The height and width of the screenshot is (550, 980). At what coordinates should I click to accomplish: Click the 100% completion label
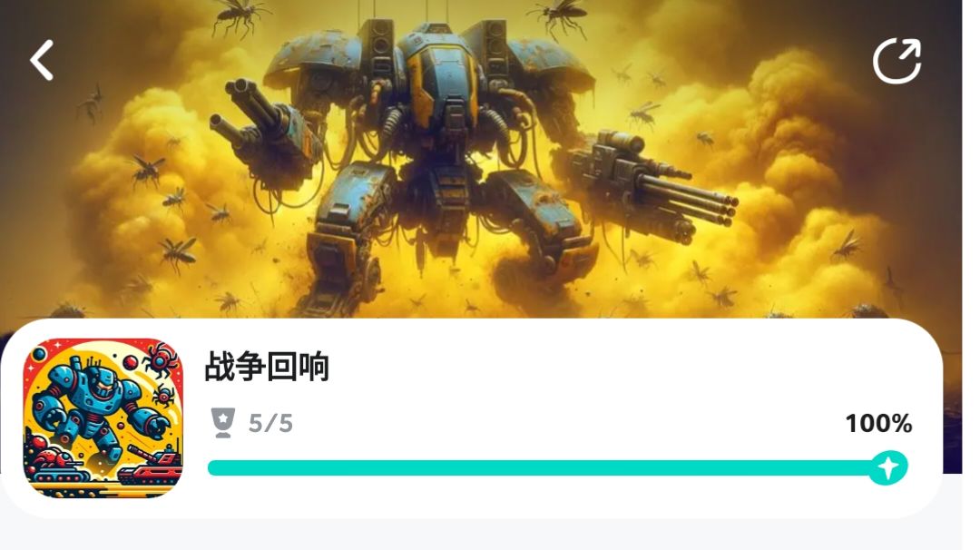click(x=878, y=424)
